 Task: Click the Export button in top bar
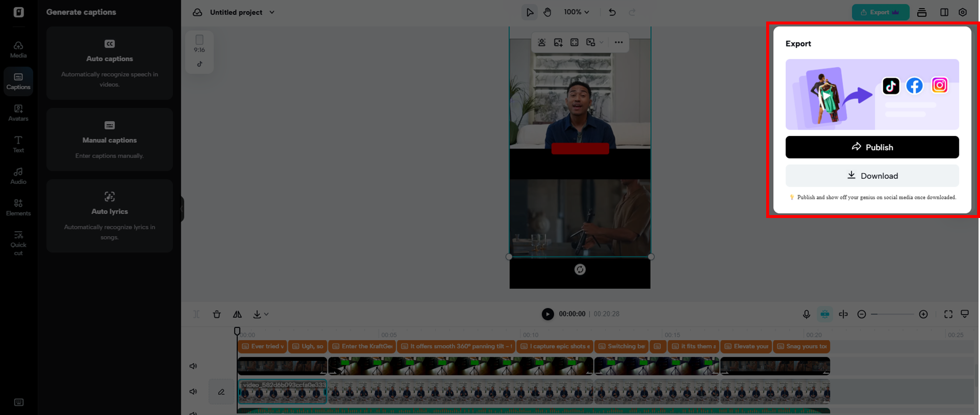pos(880,12)
